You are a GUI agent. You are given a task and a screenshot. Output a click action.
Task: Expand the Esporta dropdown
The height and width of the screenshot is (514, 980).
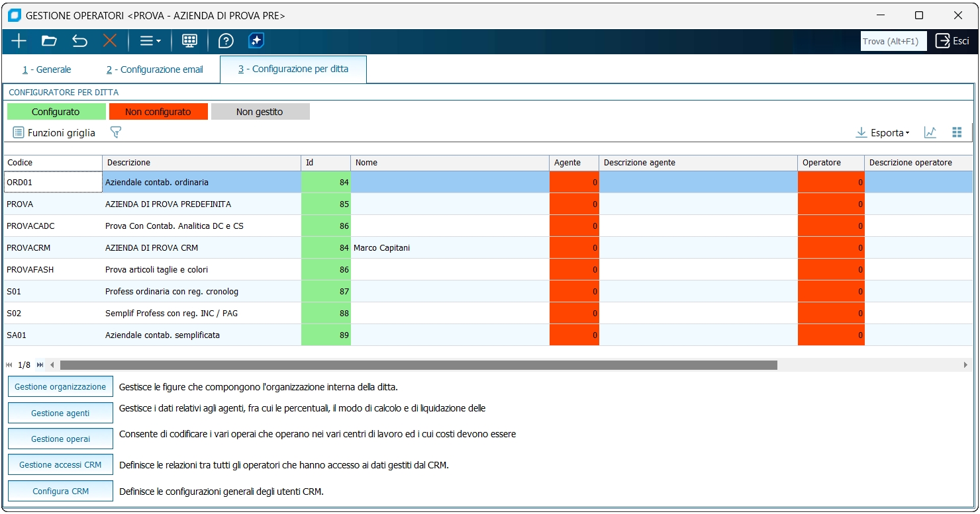pos(883,133)
